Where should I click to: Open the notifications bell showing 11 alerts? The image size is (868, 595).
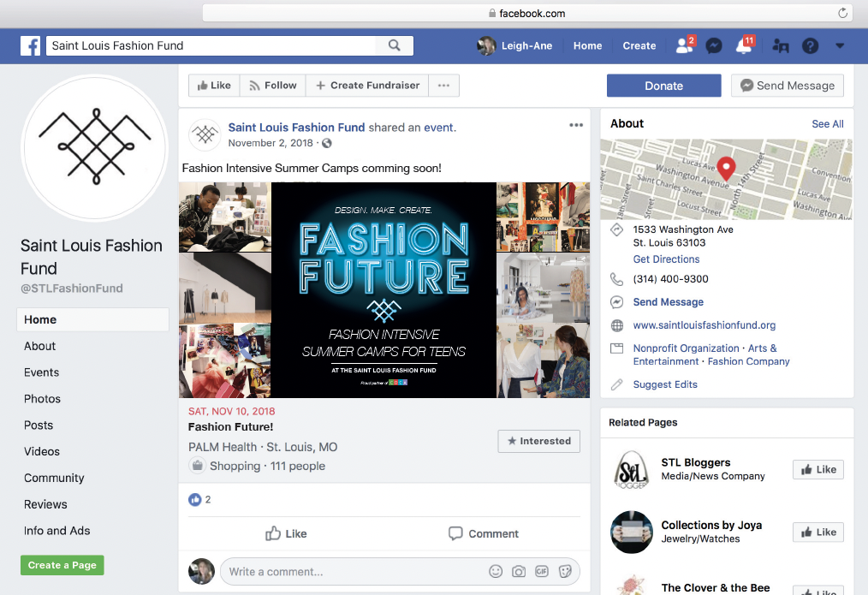click(x=743, y=45)
